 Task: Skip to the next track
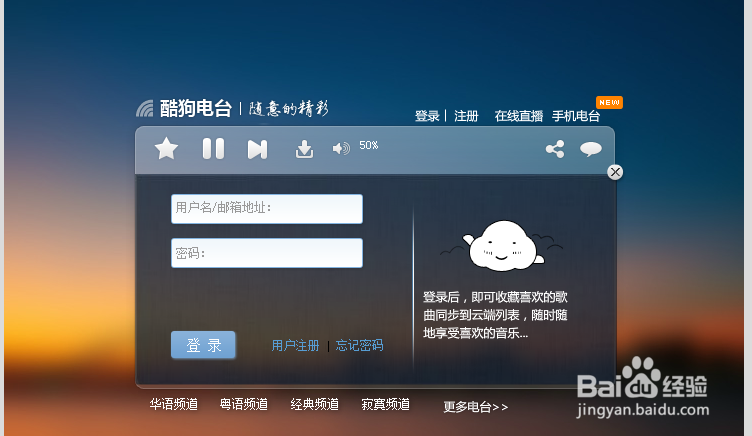(257, 149)
